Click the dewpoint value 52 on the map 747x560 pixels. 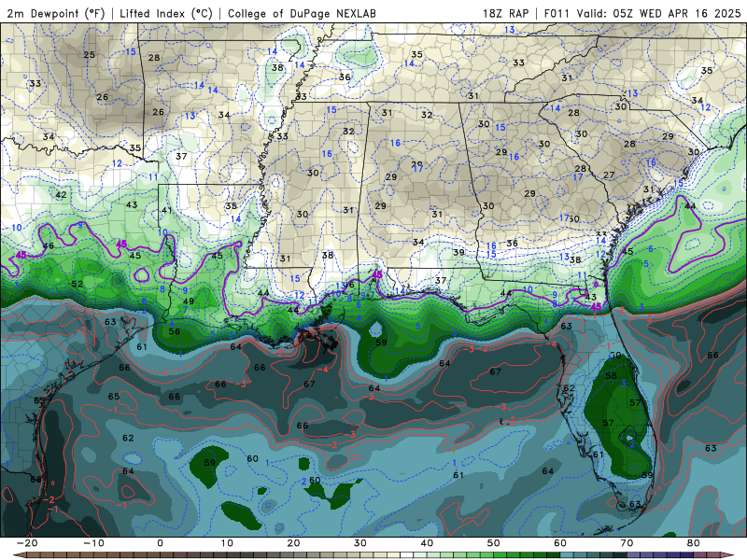(78, 284)
